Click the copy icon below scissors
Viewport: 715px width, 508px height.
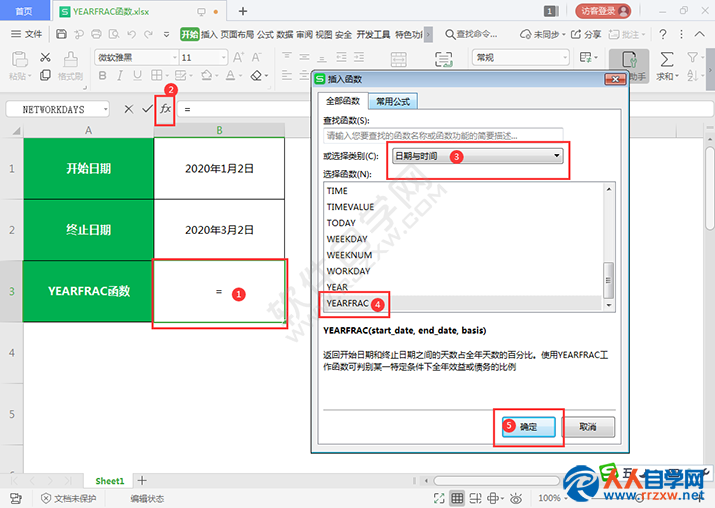(x=45, y=75)
